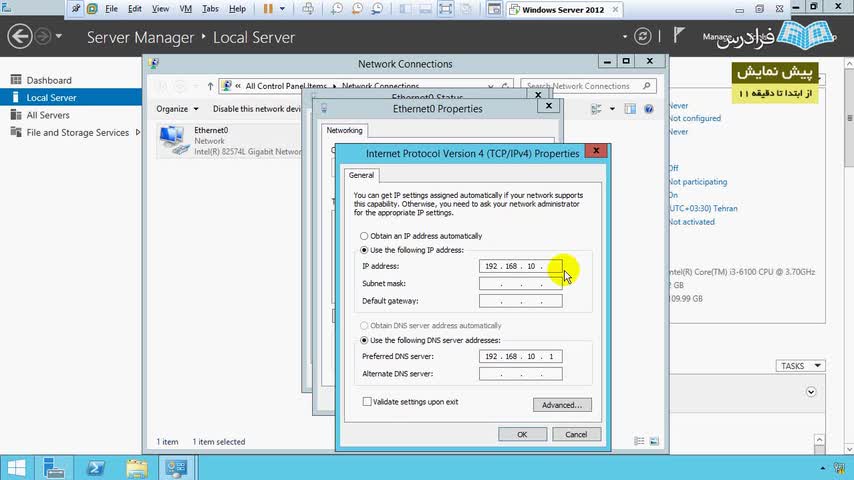Open Control Panel taskbar item
The image size is (854, 480).
(176, 468)
